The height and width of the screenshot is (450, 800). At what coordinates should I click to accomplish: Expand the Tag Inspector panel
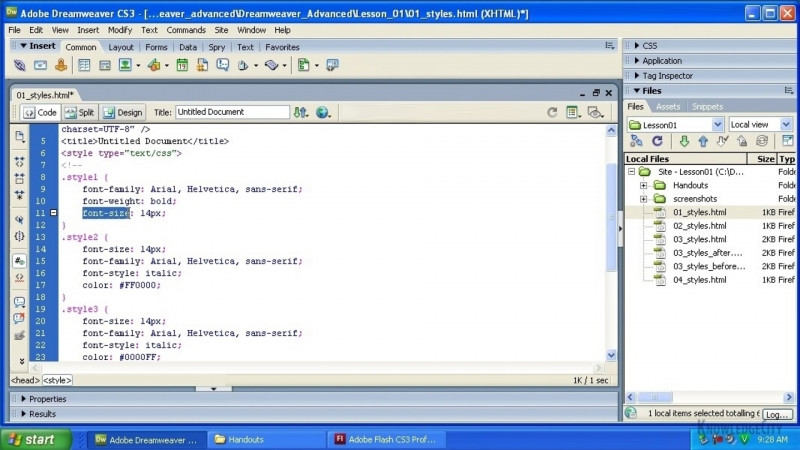[x=637, y=76]
